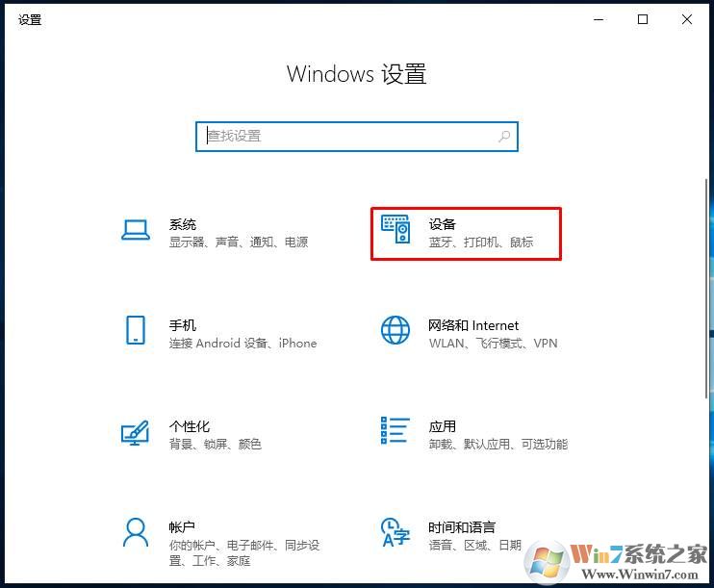Viewport: 714px width, 588px height.
Task: Open the 时间和语言 clock icon
Action: point(395,532)
